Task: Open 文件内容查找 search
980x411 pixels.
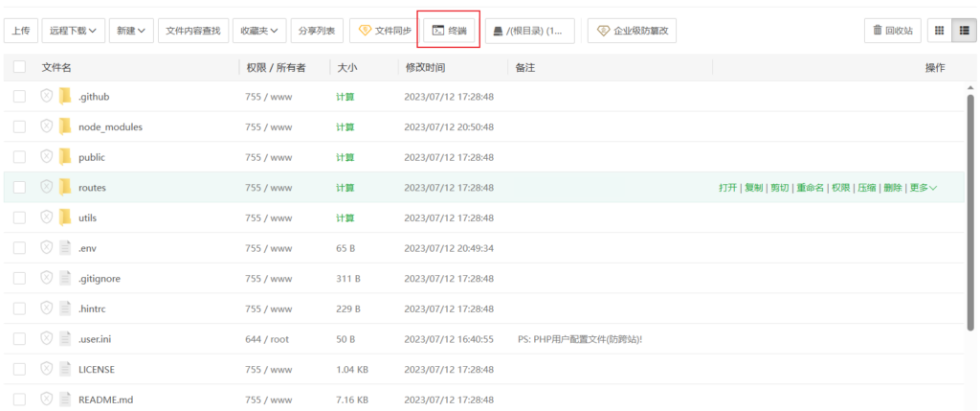Action: point(193,30)
